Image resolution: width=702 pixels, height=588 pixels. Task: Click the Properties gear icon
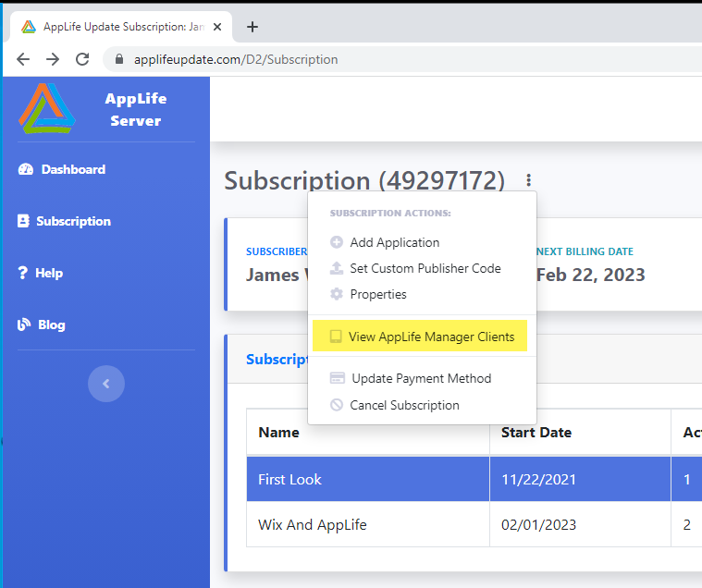(x=337, y=294)
